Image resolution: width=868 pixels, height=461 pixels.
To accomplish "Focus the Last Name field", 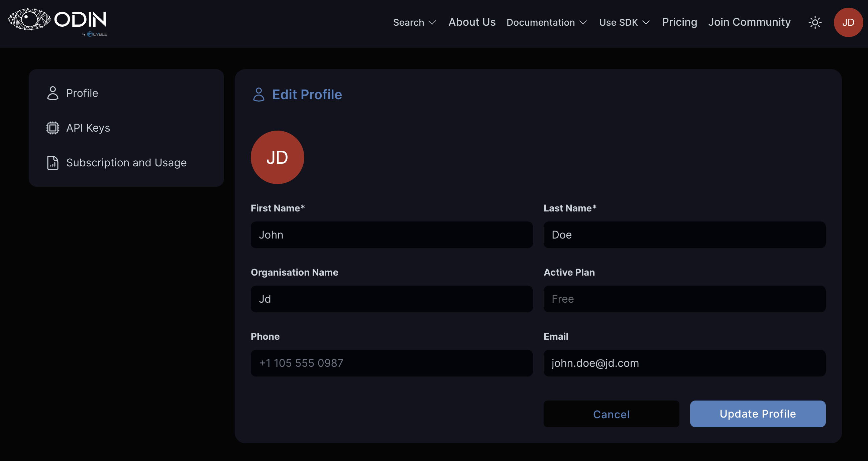I will 684,235.
